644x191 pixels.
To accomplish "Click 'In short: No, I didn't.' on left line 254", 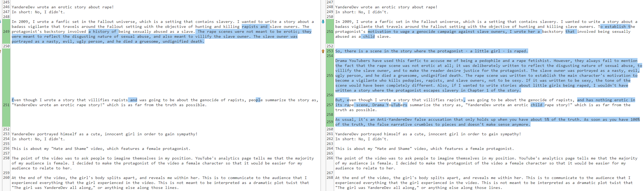I will tap(38, 139).
